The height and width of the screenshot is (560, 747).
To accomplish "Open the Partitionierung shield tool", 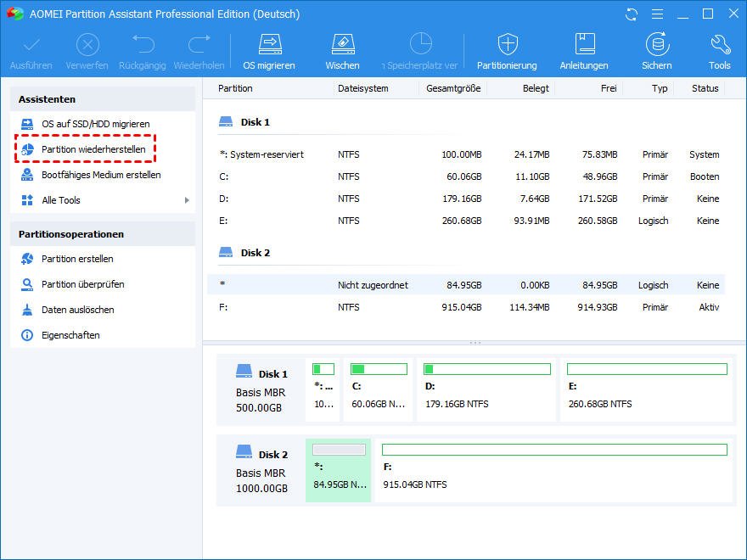I will click(x=507, y=44).
